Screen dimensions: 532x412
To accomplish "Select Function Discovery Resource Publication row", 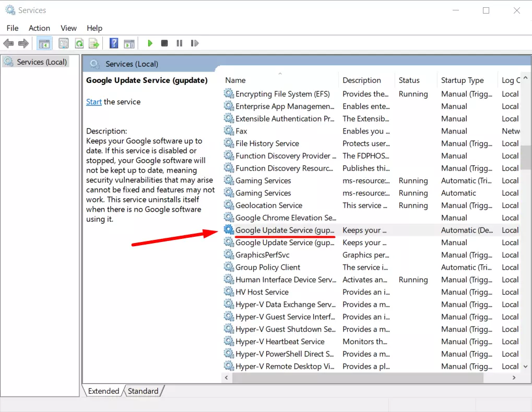I will (x=372, y=168).
